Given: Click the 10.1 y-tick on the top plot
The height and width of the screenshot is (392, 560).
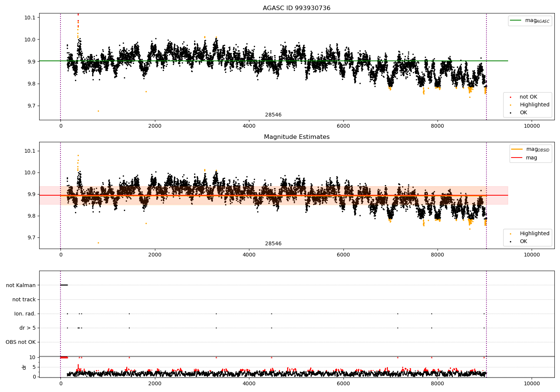Looking at the screenshot, I should [30, 18].
